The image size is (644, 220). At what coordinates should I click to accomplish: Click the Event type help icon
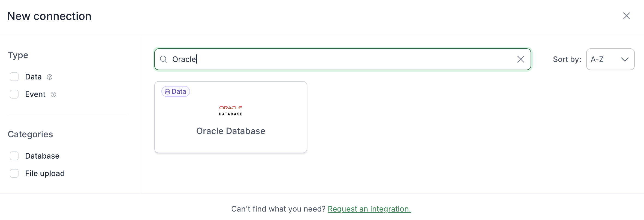click(x=53, y=94)
